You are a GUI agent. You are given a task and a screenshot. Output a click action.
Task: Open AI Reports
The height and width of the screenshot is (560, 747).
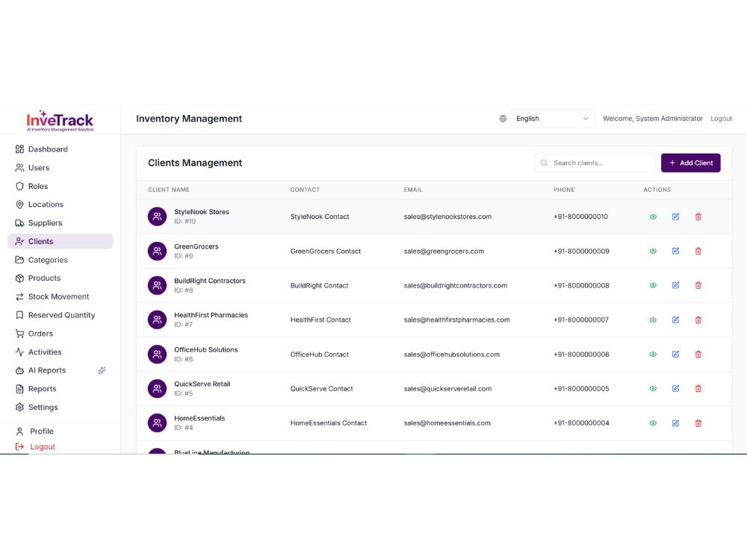[x=61, y=370]
